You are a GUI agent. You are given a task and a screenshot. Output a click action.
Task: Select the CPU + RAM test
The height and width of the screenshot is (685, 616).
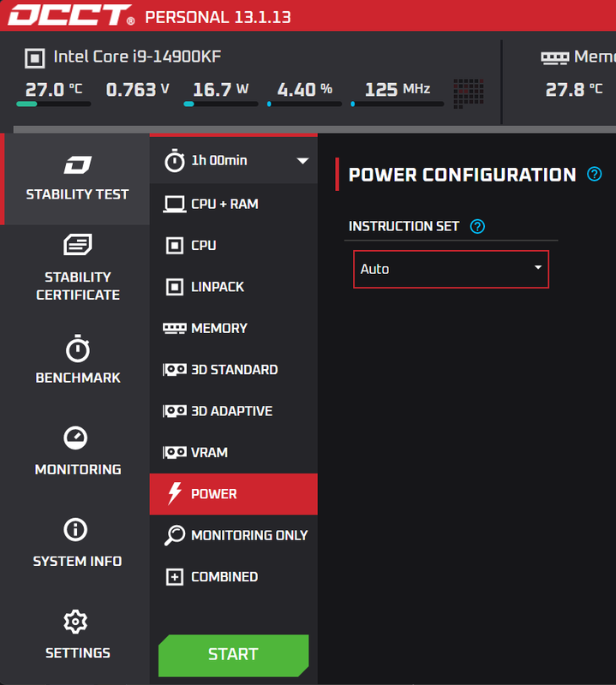point(233,204)
